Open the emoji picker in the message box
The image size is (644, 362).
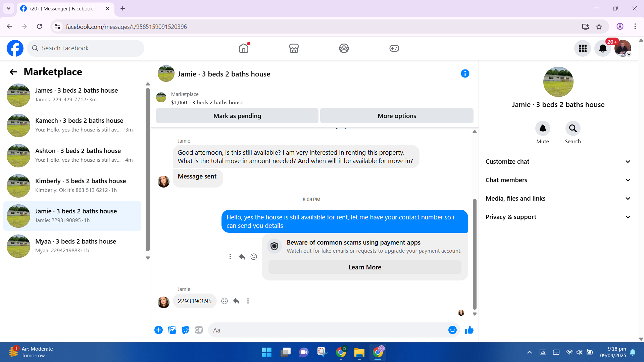[x=452, y=330]
